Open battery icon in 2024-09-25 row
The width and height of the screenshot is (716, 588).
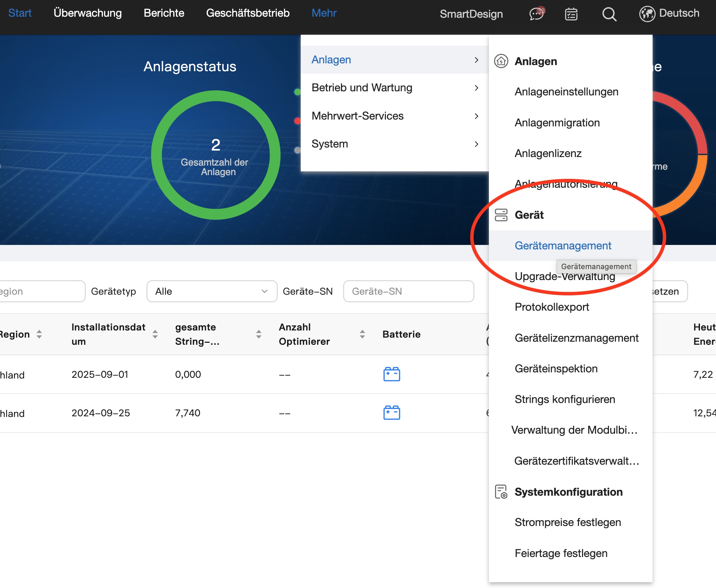[392, 413]
